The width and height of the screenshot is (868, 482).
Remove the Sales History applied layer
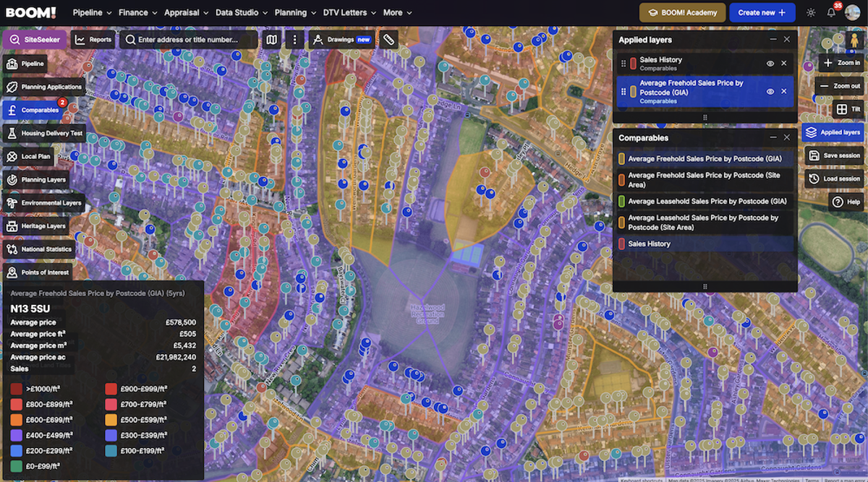point(783,64)
